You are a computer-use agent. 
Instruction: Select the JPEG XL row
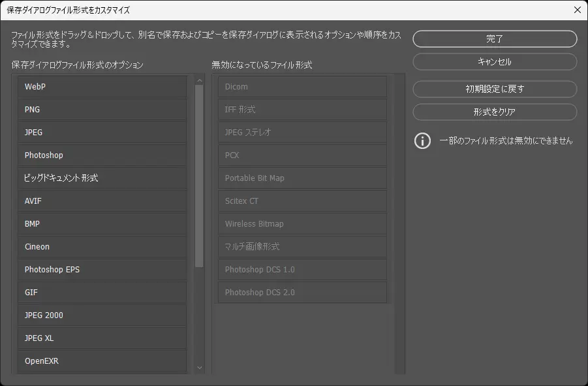(x=102, y=338)
